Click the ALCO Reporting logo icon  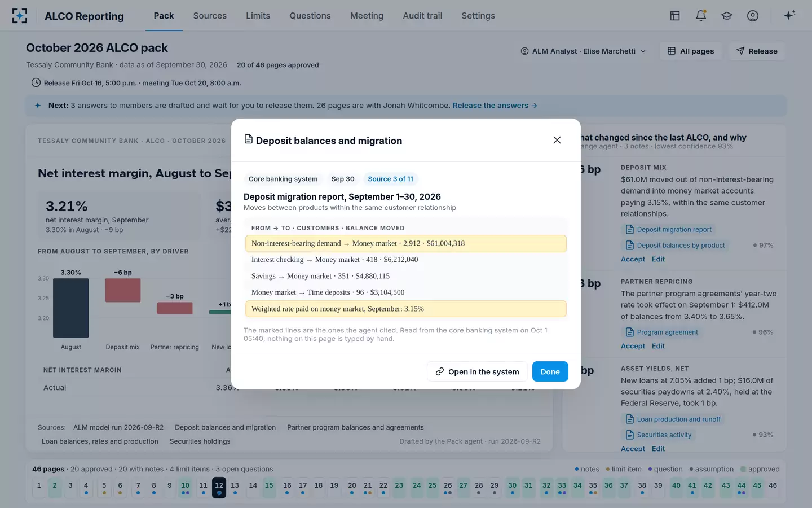(x=20, y=16)
